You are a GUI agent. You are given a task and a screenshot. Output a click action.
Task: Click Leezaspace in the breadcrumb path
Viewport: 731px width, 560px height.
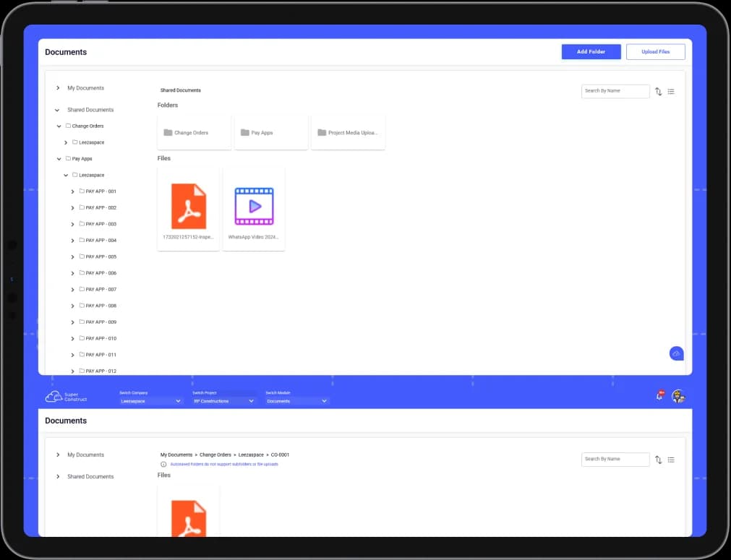click(x=251, y=455)
